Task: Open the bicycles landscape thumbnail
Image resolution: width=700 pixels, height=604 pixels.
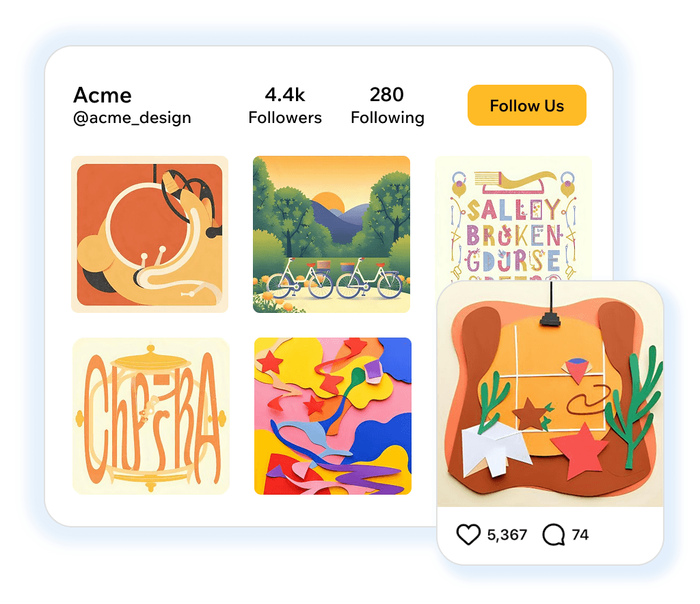Action: pyautogui.click(x=332, y=234)
